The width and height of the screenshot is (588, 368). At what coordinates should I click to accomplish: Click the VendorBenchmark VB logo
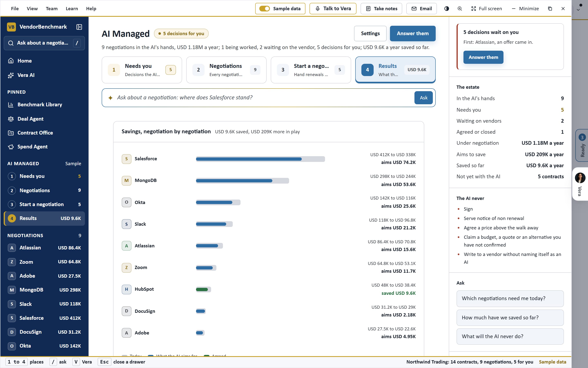tap(11, 27)
